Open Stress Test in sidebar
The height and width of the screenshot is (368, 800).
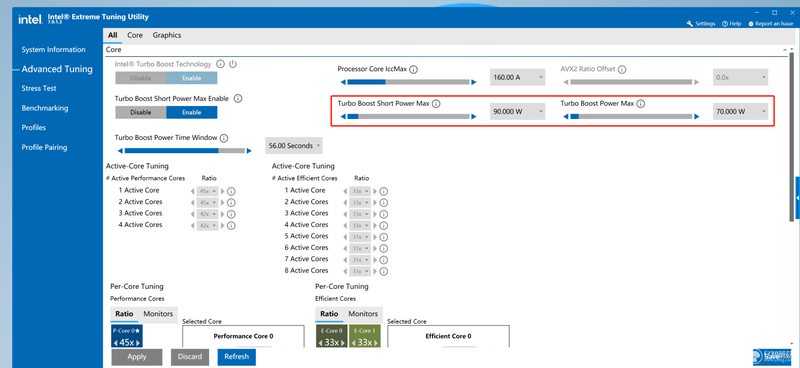pyautogui.click(x=39, y=88)
